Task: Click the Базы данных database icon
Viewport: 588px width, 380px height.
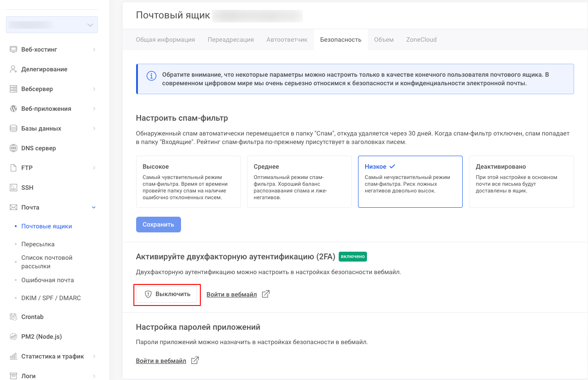Action: click(13, 128)
